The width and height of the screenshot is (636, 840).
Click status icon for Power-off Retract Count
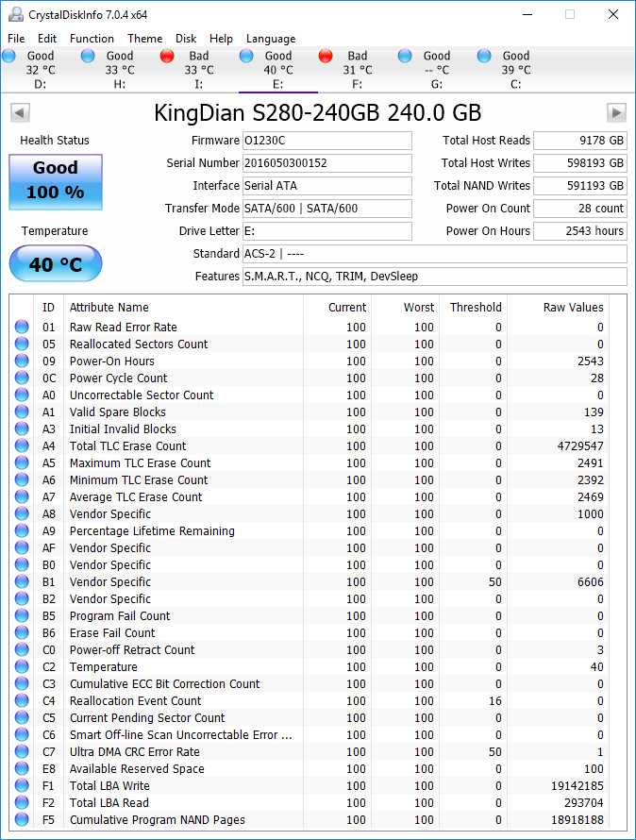pos(22,650)
